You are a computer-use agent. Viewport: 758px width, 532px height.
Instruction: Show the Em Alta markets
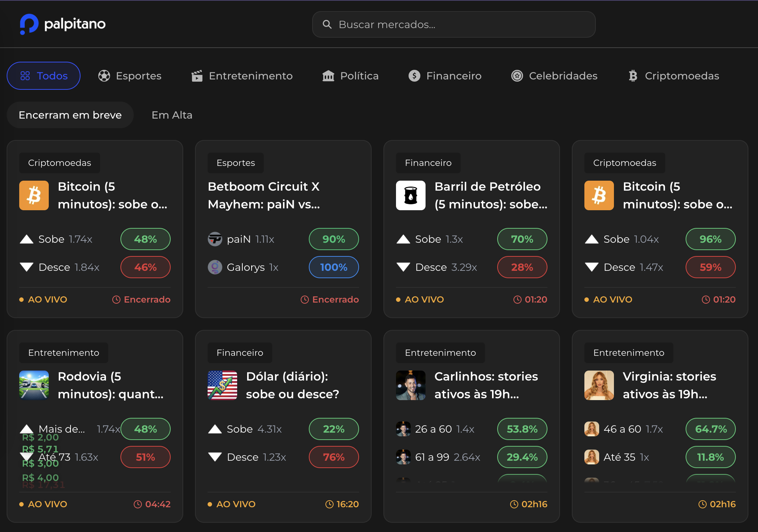(x=172, y=115)
